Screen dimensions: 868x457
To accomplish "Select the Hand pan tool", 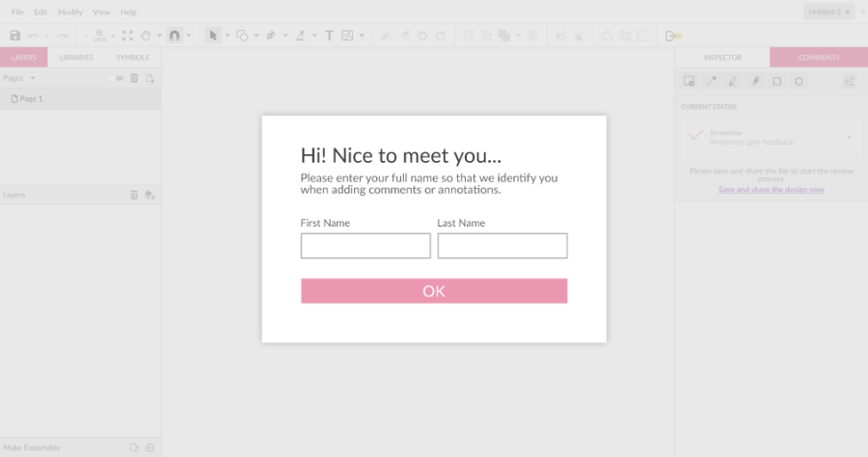I will [x=146, y=36].
